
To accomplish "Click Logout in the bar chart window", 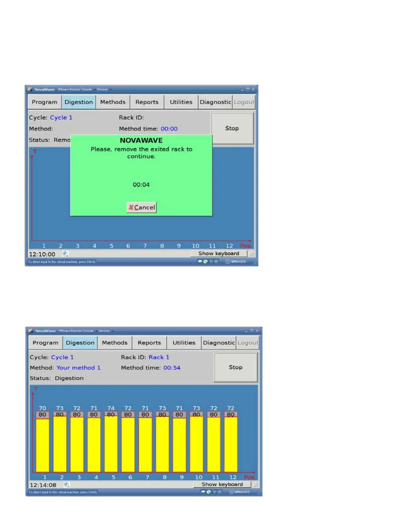I will click(247, 343).
